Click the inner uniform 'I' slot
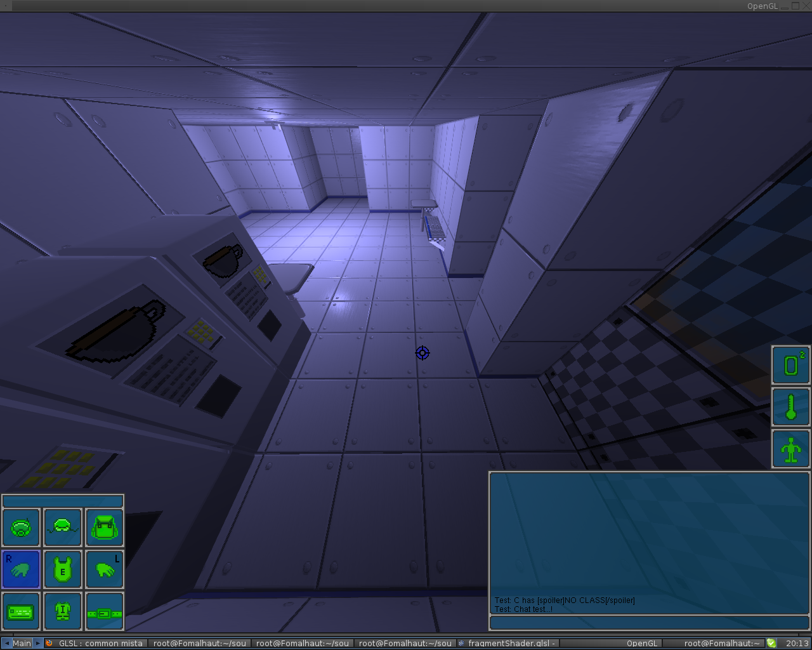Image resolution: width=812 pixels, height=650 pixels. [x=62, y=612]
